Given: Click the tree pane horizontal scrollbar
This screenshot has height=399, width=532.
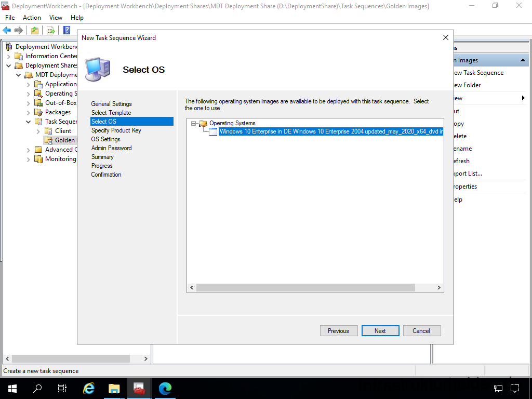Looking at the screenshot, I should click(71, 358).
